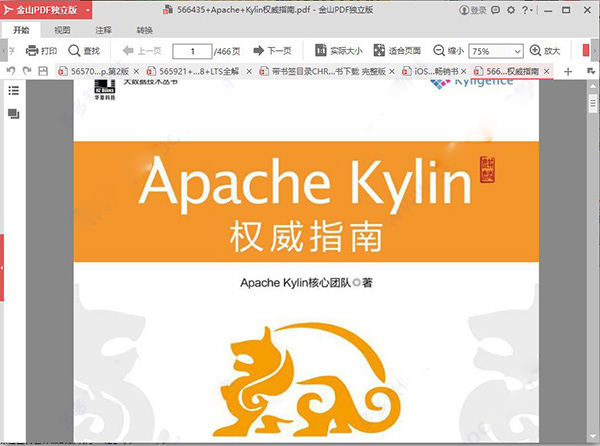Close the 56570...p.第2版 document tab

pyautogui.click(x=136, y=72)
